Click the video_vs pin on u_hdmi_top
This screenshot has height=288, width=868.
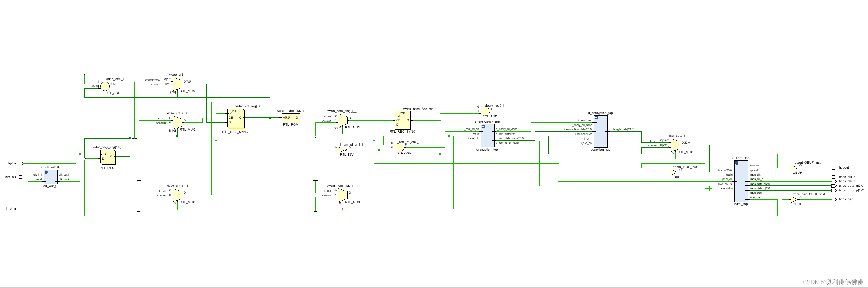tap(755, 197)
